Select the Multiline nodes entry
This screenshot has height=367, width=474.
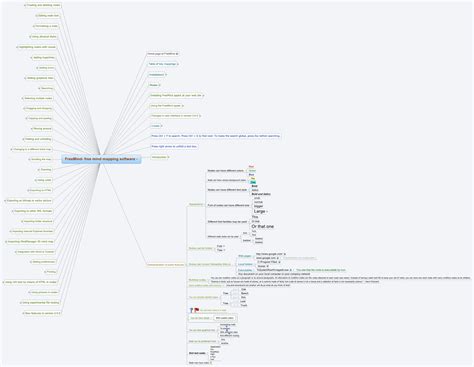[x=197, y=280]
